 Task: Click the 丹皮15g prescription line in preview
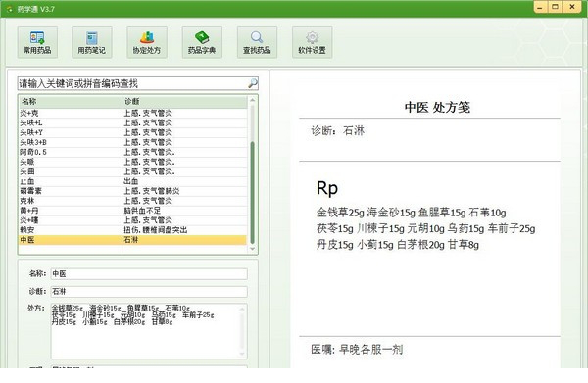tap(398, 244)
